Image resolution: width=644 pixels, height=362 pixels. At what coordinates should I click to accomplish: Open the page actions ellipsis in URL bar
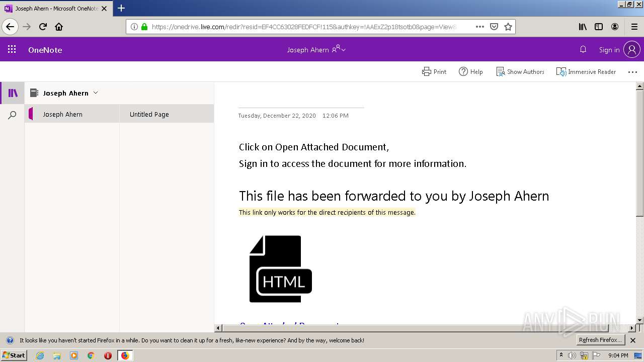pos(480,27)
